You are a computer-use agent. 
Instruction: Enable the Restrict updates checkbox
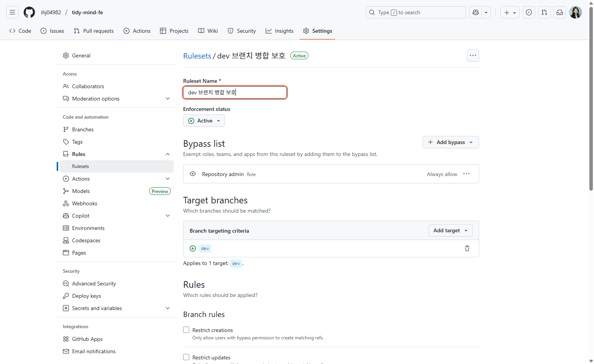tap(186, 357)
